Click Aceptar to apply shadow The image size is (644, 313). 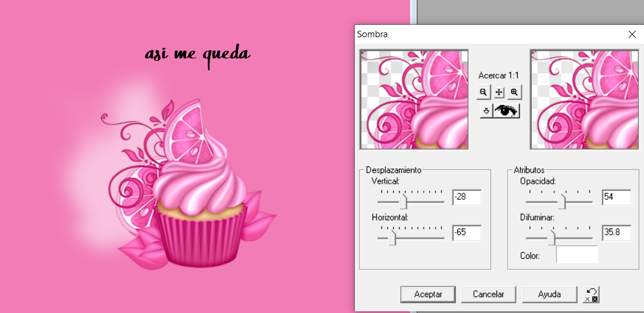click(x=428, y=295)
